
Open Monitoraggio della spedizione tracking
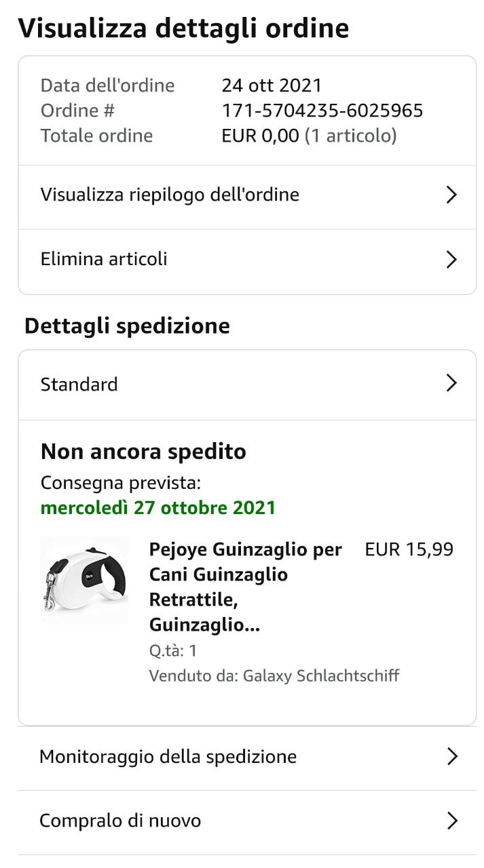[x=168, y=757]
